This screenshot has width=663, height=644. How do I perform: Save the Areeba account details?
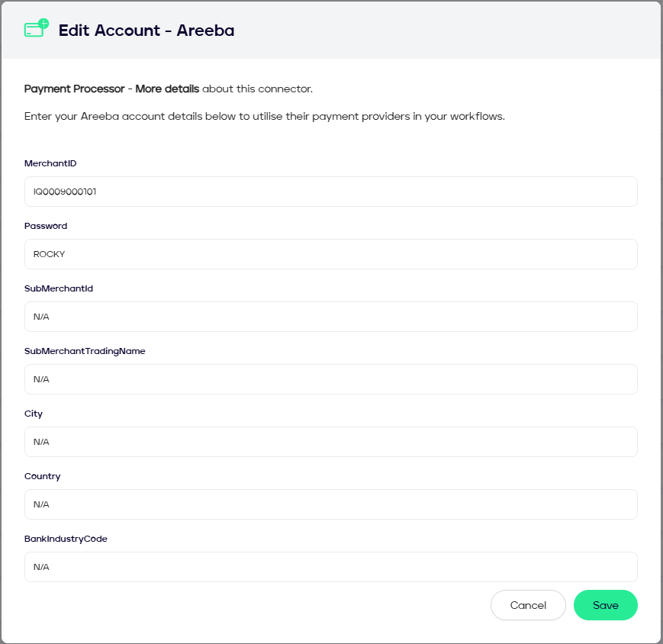[605, 605]
